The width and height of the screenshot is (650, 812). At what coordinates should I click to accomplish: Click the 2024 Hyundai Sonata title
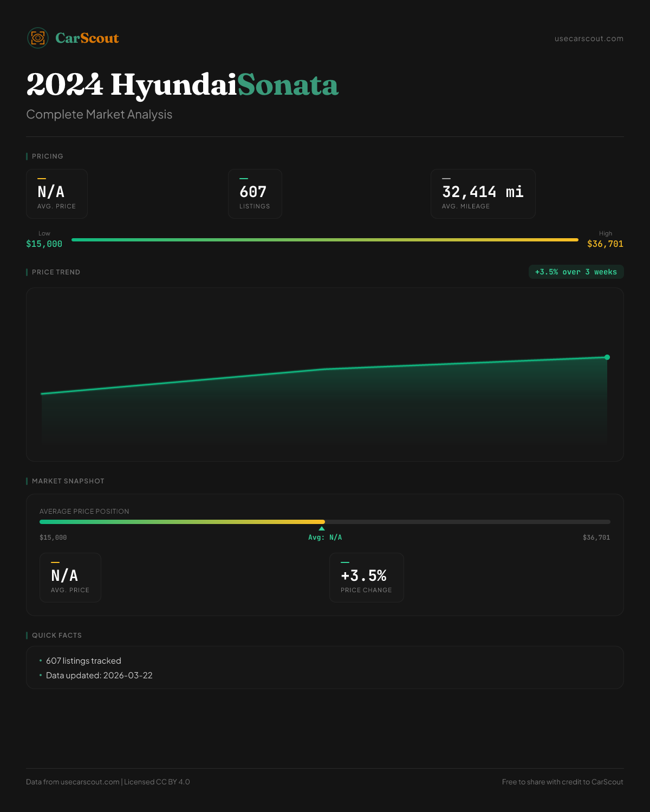[183, 85]
